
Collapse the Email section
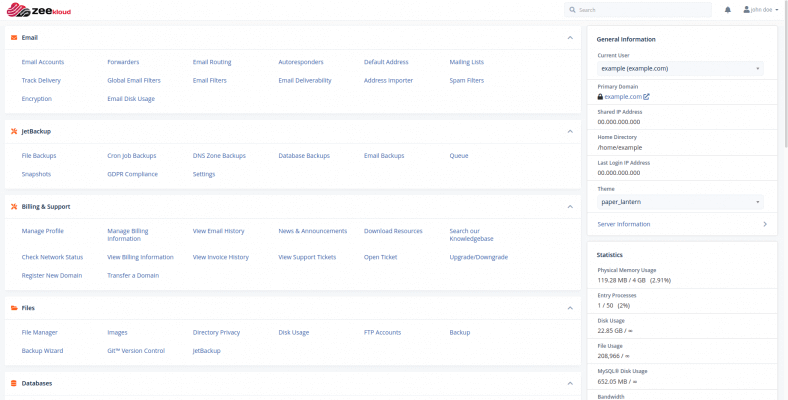pyautogui.click(x=570, y=37)
